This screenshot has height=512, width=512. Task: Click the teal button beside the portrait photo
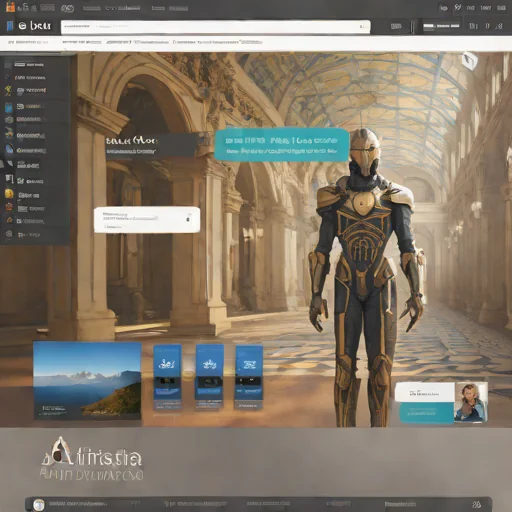click(x=427, y=413)
